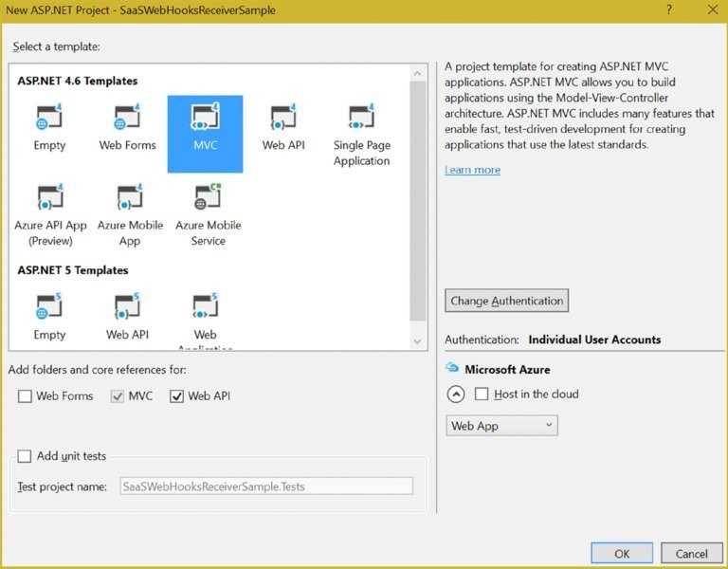Open the Web App hosting dropdown

pyautogui.click(x=501, y=426)
